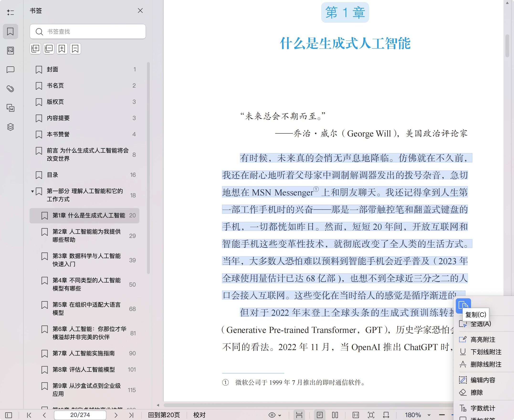Go to the first page

coord(29,415)
